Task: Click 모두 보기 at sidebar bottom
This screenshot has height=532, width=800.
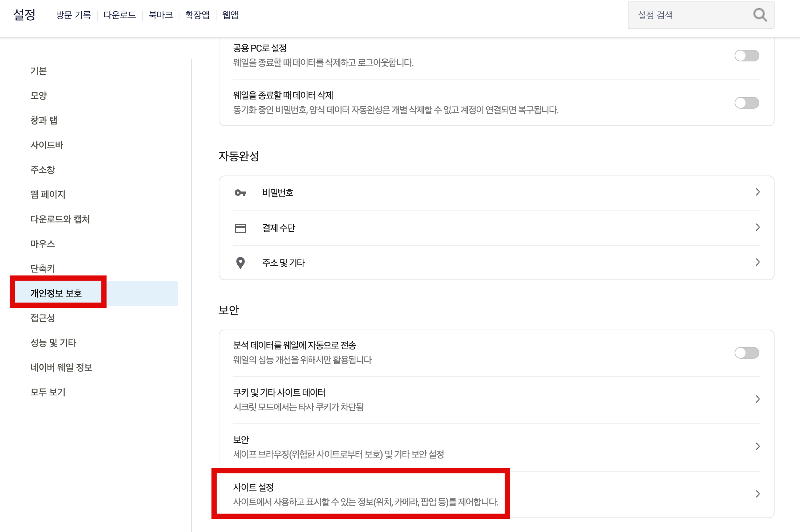Action: [48, 392]
